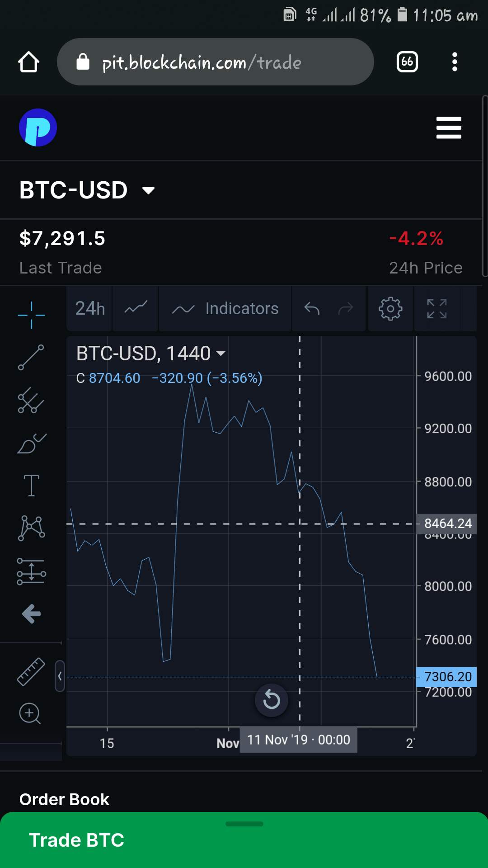
Task: Select the trend line drawing tool
Action: (31, 357)
